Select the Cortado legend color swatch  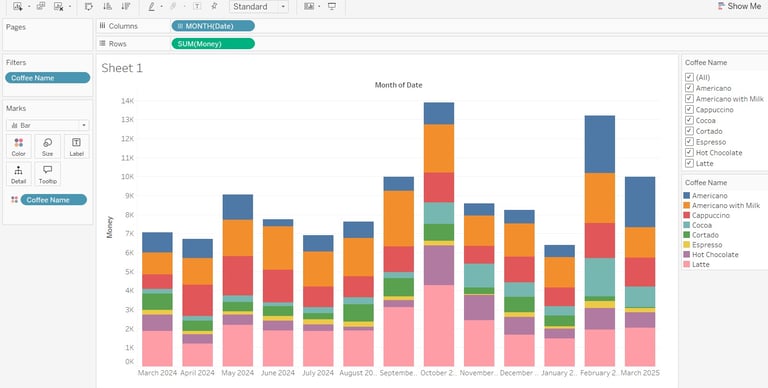(687, 235)
